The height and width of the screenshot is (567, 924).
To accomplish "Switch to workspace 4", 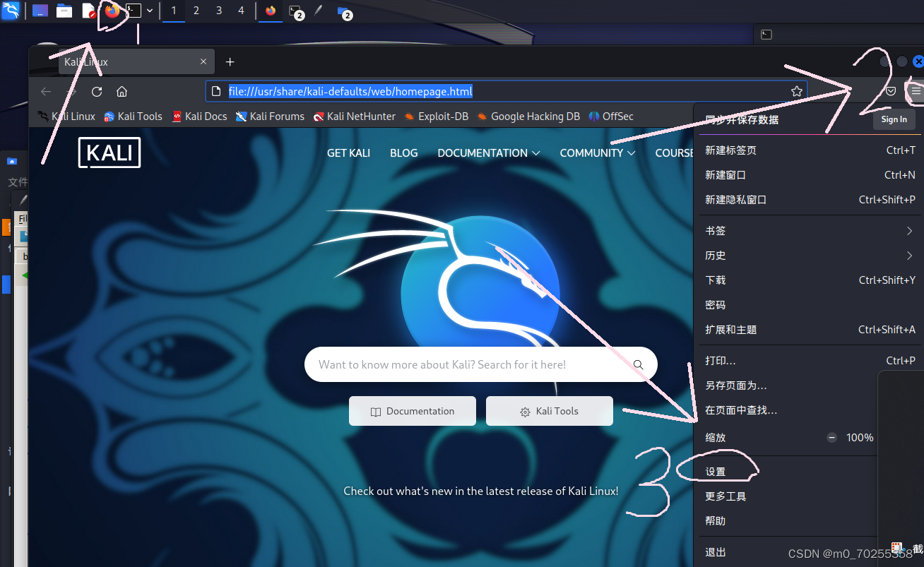I will 242,11.
